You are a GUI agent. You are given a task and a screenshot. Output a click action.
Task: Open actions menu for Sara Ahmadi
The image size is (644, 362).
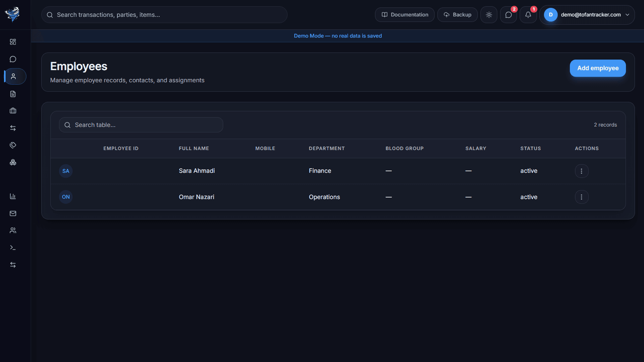pyautogui.click(x=581, y=171)
